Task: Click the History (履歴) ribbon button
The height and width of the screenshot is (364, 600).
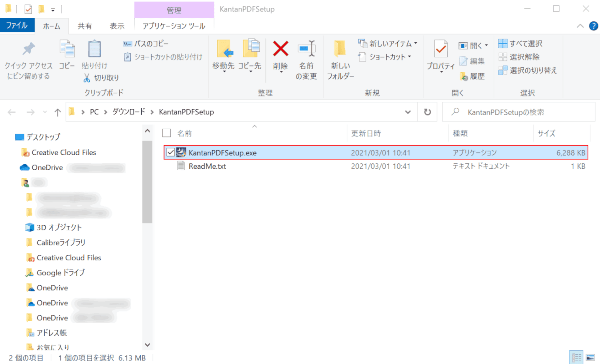Action: [472, 76]
